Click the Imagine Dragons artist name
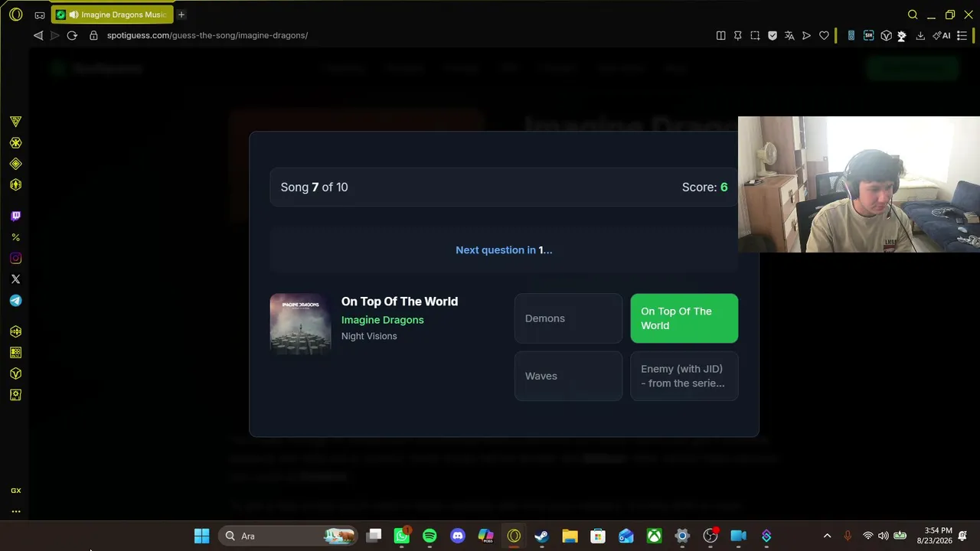The width and height of the screenshot is (980, 551). click(382, 320)
